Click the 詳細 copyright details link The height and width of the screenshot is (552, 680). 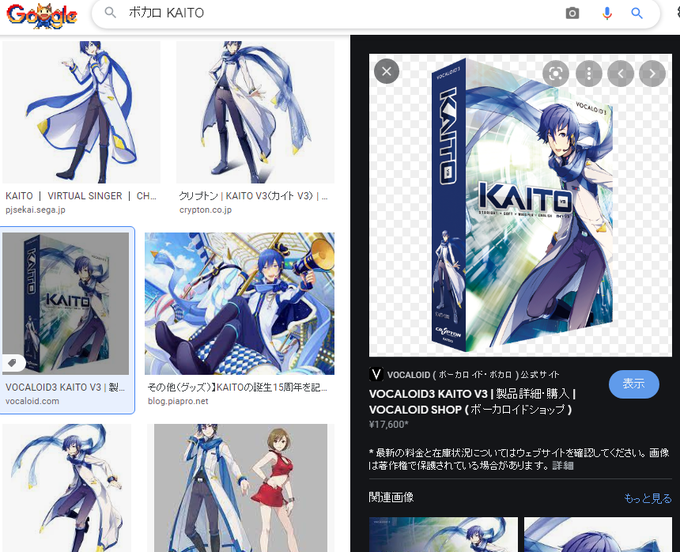(562, 466)
